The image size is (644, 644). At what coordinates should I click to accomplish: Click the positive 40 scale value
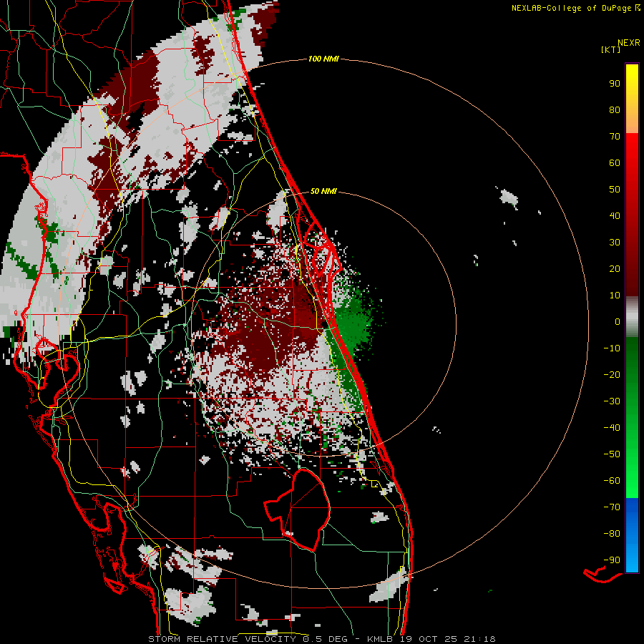click(615, 216)
